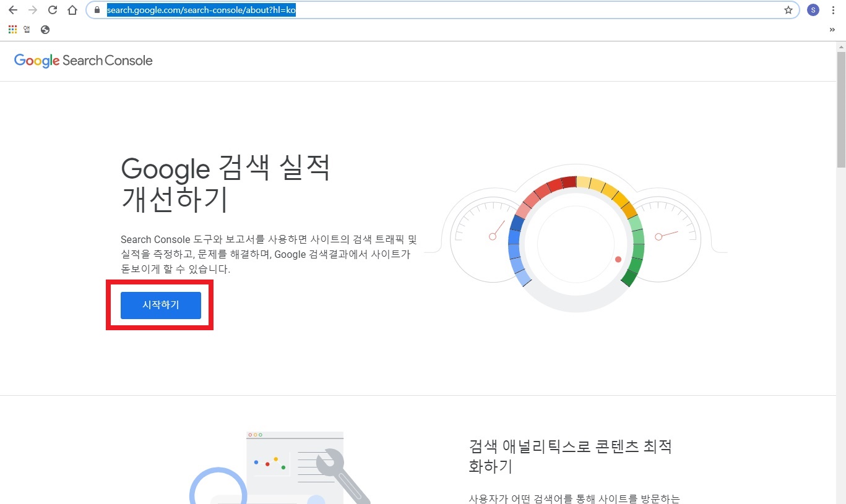
Task: Open the apps shortcut in bookmarks bar
Action: tap(12, 29)
